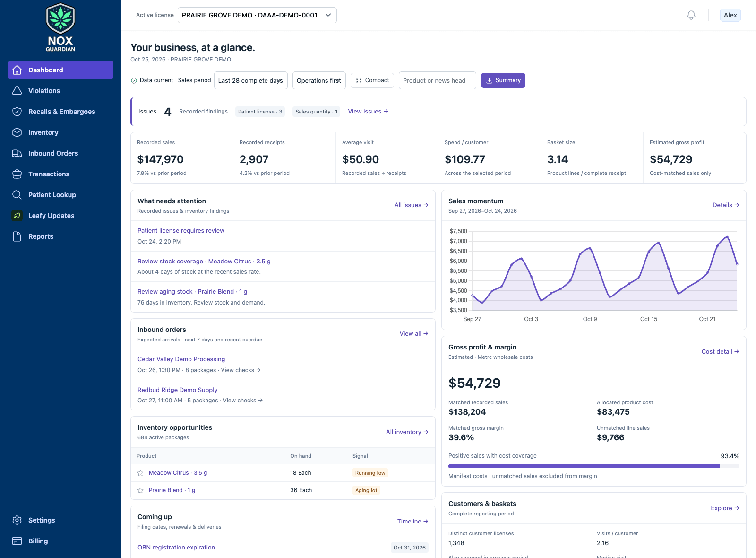The width and height of the screenshot is (756, 558).
Task: Open Inventory page from sidebar
Action: pyautogui.click(x=60, y=132)
